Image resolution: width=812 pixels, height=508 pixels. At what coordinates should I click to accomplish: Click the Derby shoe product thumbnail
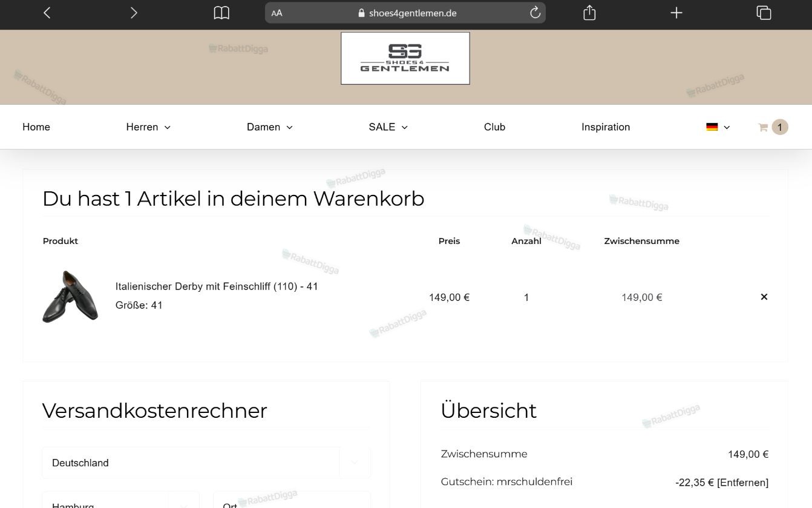(70, 297)
